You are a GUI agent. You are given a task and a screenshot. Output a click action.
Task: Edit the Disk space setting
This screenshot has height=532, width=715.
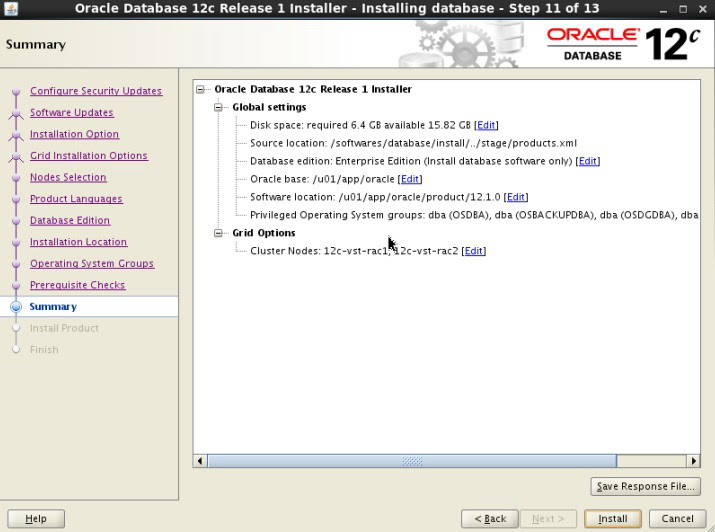click(486, 125)
